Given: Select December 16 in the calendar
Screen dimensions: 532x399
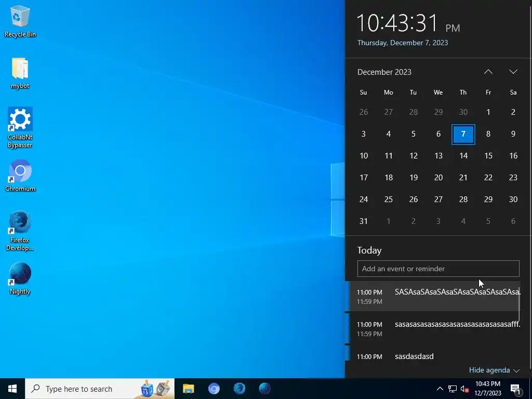Looking at the screenshot, I should [x=513, y=156].
